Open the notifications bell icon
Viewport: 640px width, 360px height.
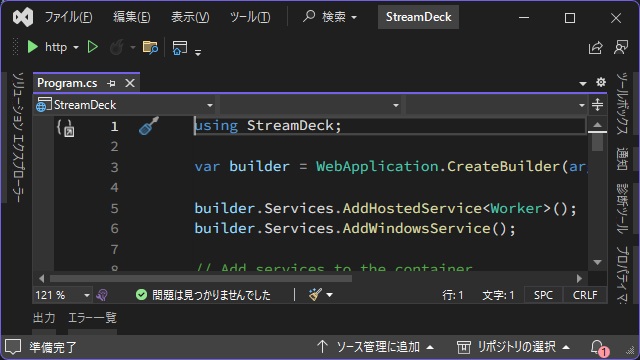point(598,348)
